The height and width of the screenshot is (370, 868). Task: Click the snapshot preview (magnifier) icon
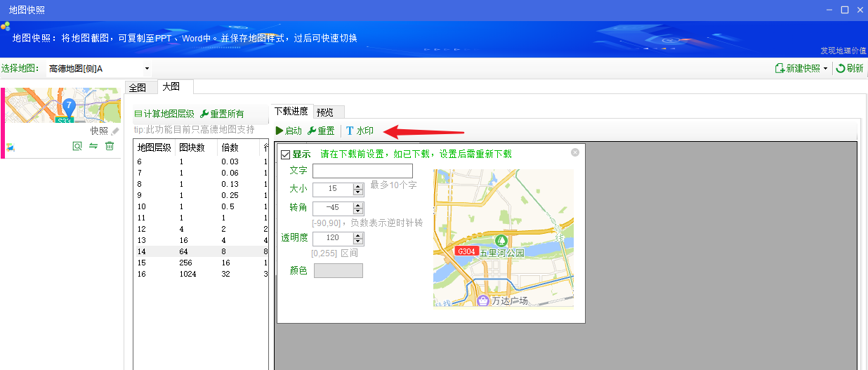pyautogui.click(x=77, y=146)
